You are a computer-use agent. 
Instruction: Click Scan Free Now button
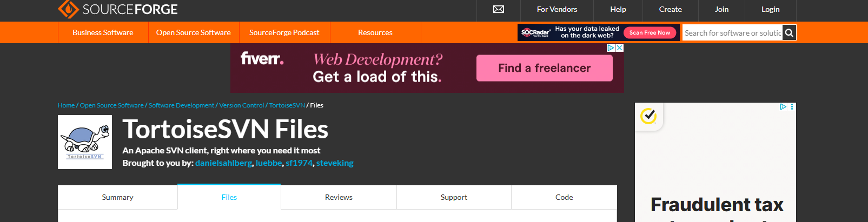point(650,32)
